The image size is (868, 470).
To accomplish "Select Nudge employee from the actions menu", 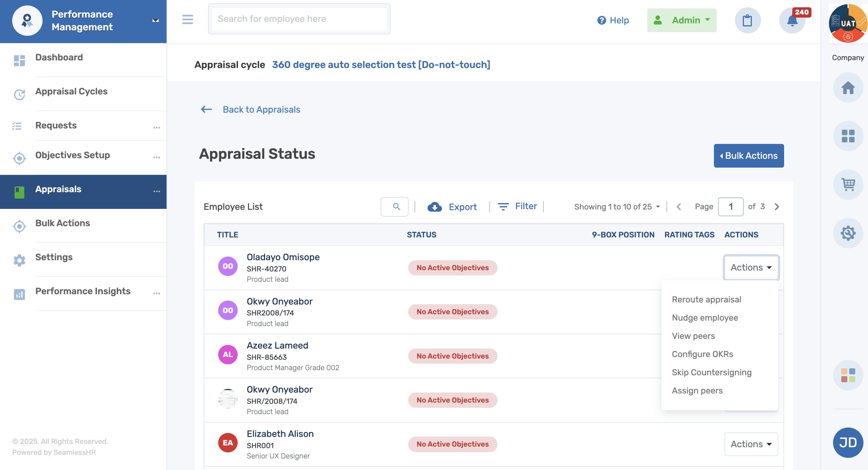I will tap(705, 318).
